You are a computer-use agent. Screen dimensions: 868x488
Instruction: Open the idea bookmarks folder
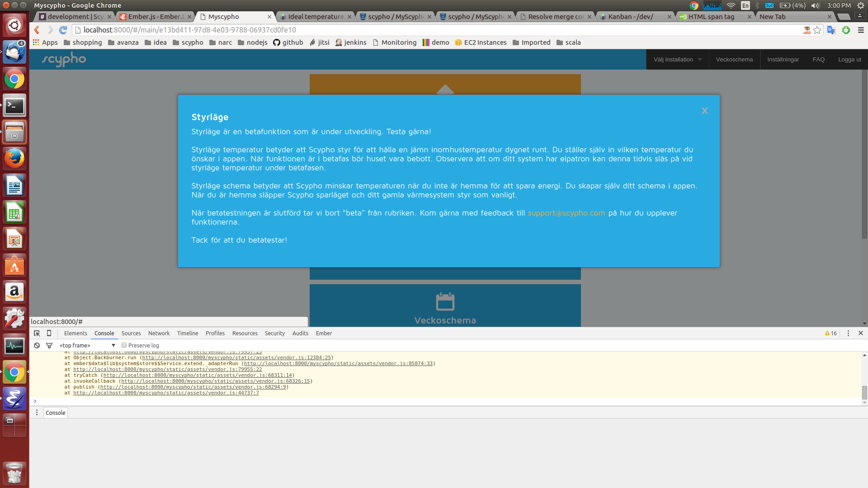click(x=156, y=42)
